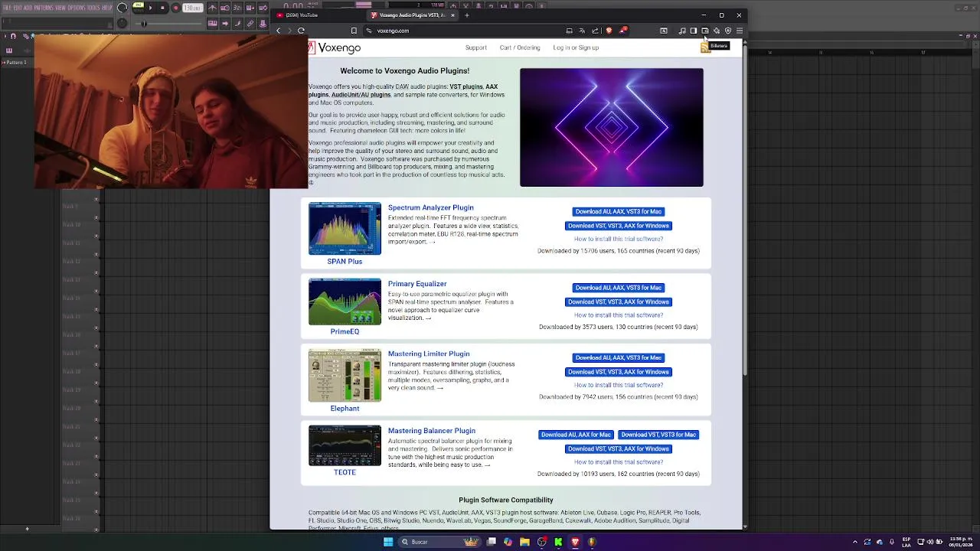
Task: Go back with the browser back arrow
Action: (278, 31)
